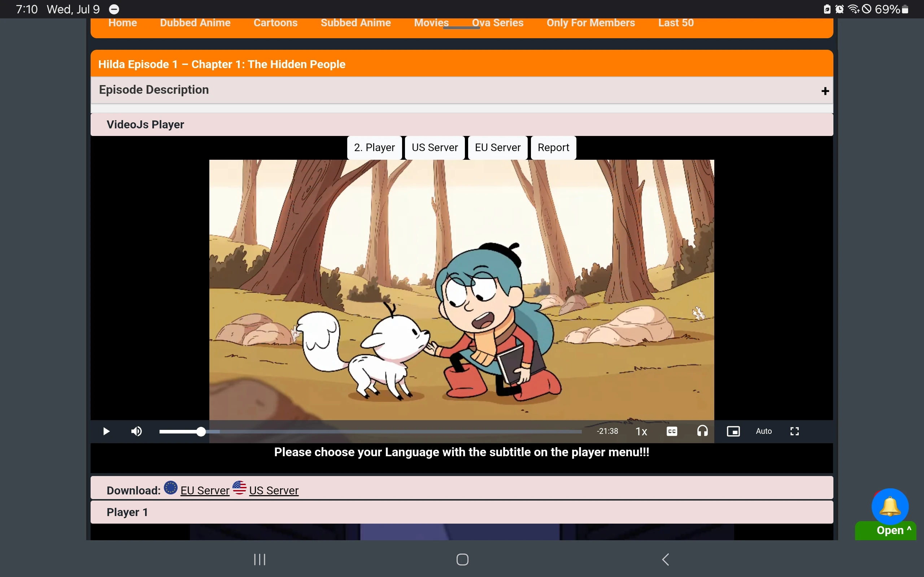This screenshot has height=577, width=924.
Task: Click the Report button
Action: [553, 148]
